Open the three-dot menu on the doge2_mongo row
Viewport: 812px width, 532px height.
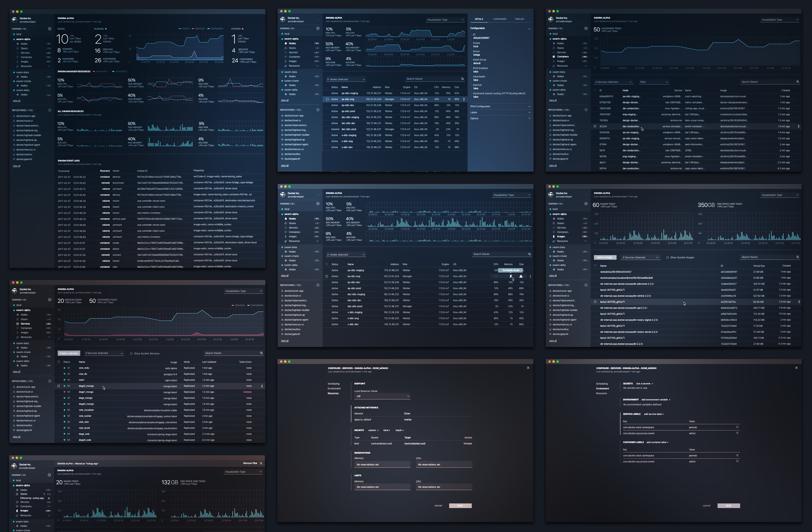point(262,386)
